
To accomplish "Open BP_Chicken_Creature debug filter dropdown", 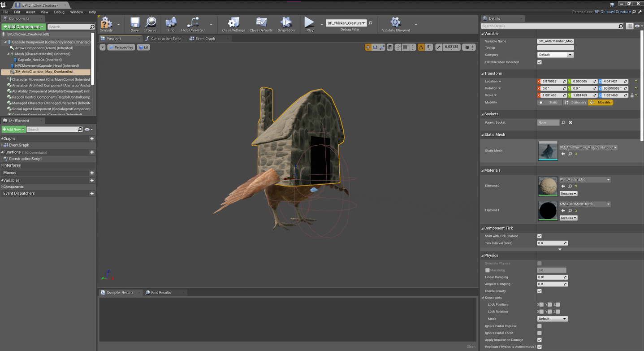I will point(346,23).
